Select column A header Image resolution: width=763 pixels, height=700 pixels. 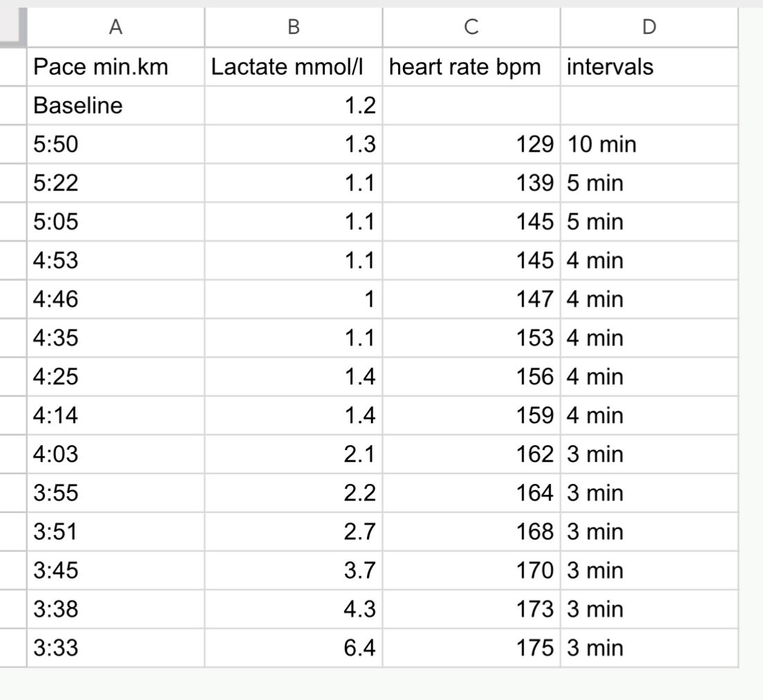116,27
